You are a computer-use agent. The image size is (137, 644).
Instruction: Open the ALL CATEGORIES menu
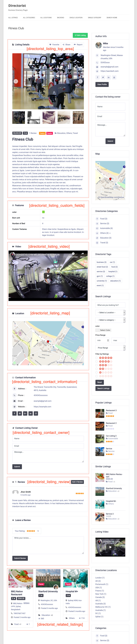[29, 18]
